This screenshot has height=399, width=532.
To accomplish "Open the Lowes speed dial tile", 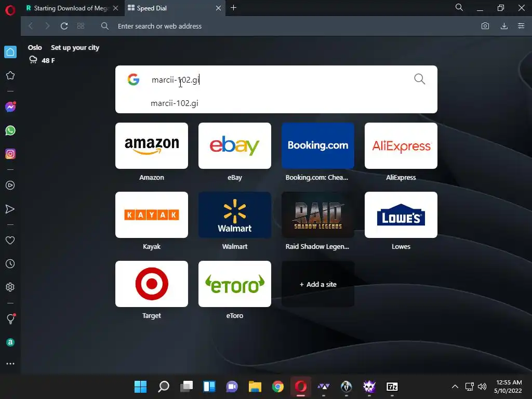I will point(401,215).
